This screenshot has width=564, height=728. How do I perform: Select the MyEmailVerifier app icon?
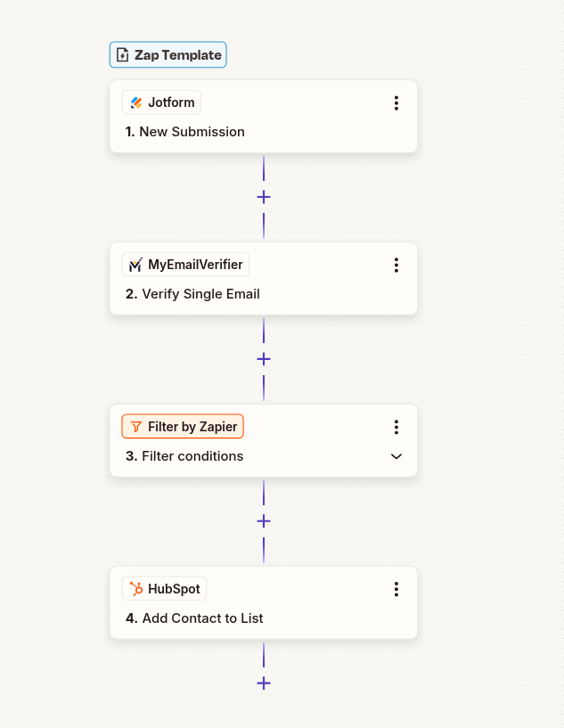coord(135,264)
